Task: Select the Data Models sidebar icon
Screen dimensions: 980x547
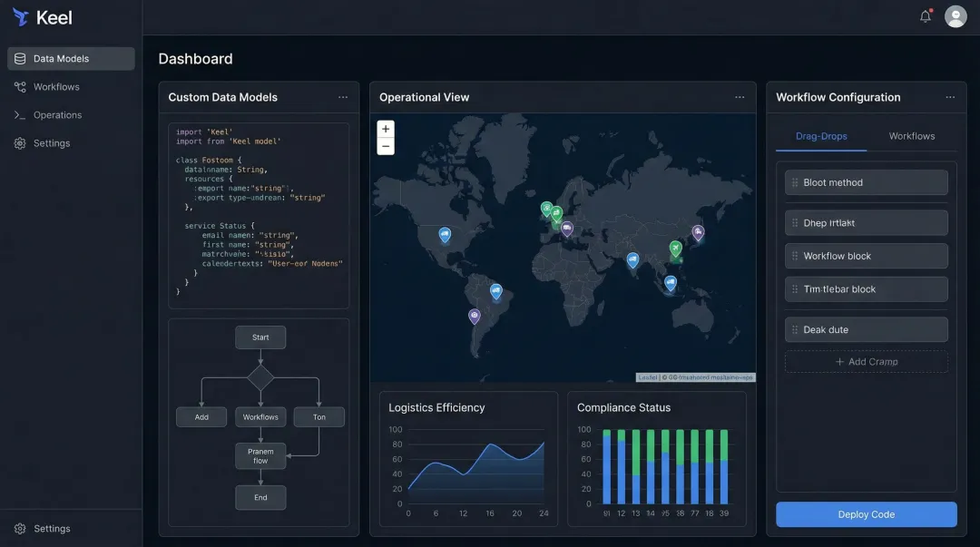Action: pos(20,58)
